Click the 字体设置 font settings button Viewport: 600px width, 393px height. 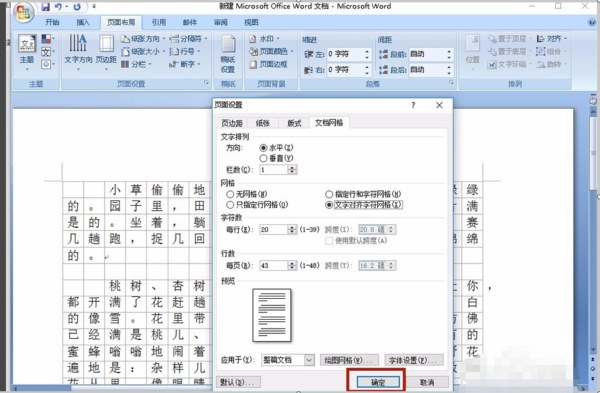click(413, 360)
